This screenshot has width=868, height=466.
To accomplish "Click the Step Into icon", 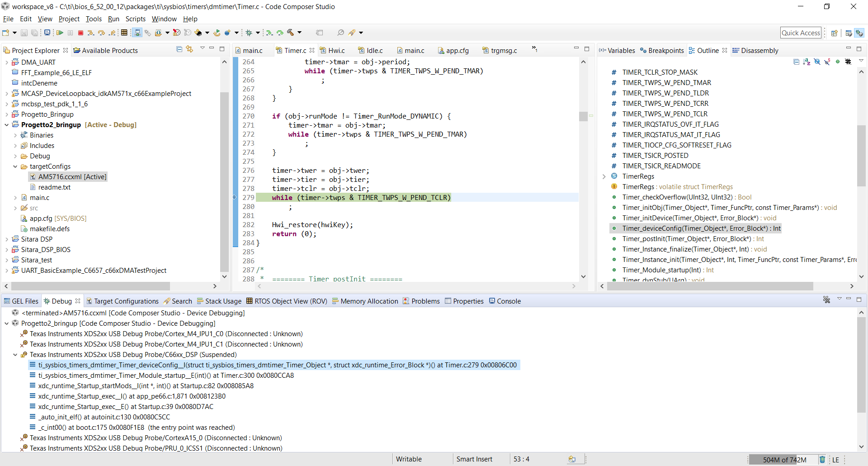I will coord(91,33).
